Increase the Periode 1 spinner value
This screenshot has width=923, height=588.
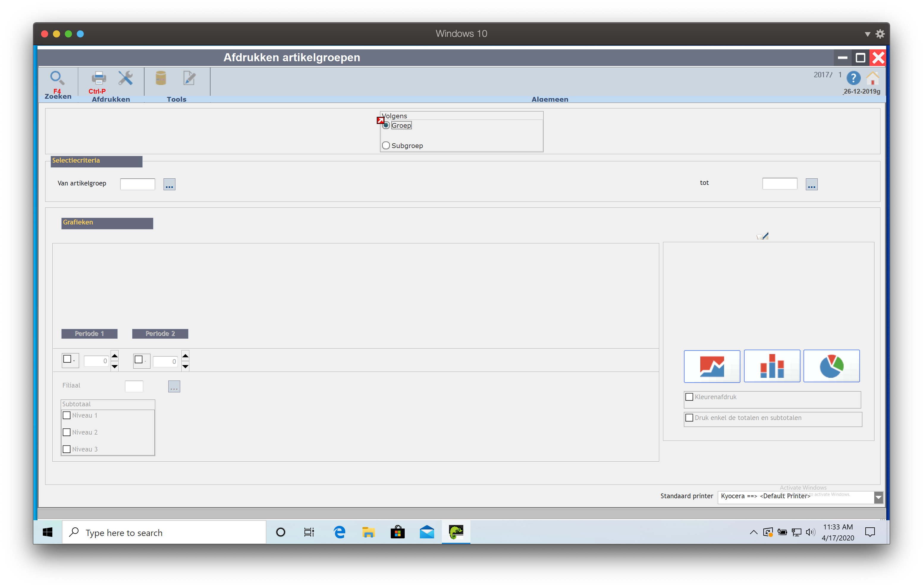tap(114, 356)
